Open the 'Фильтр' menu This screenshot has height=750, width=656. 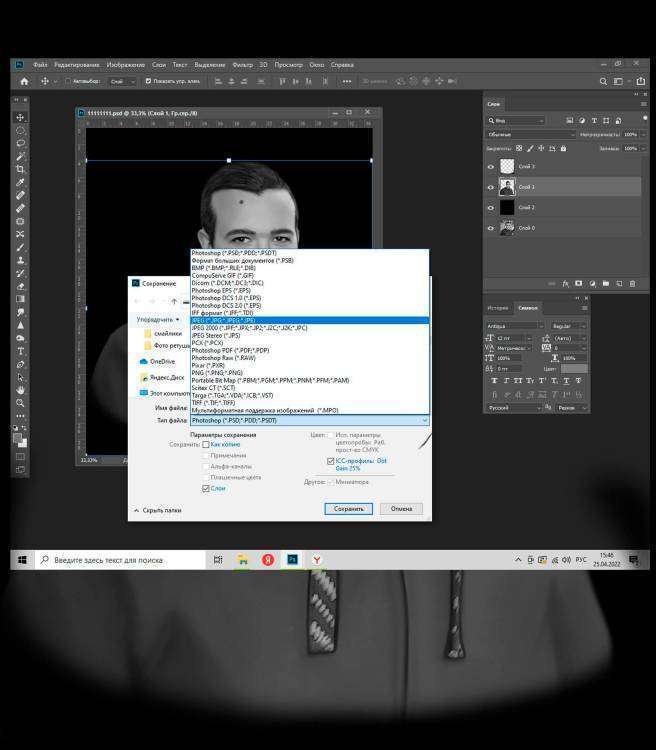[242, 65]
